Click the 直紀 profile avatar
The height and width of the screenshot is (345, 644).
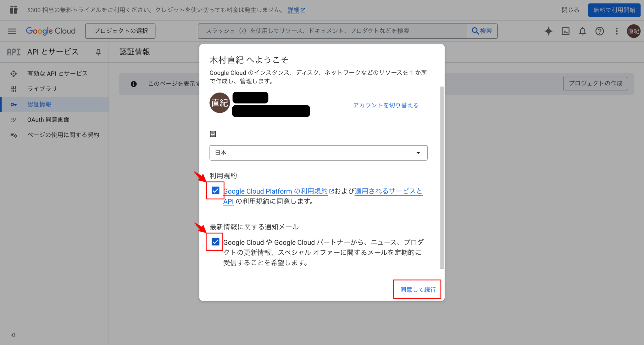[x=634, y=31]
